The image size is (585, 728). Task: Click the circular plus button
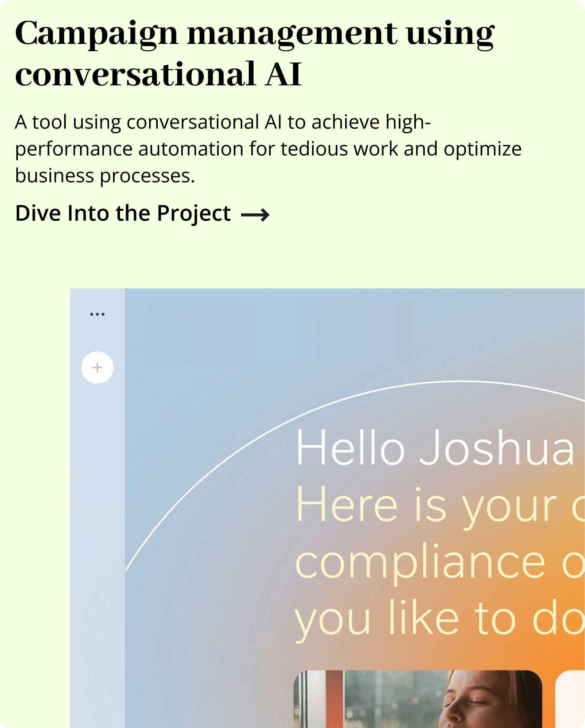[97, 367]
